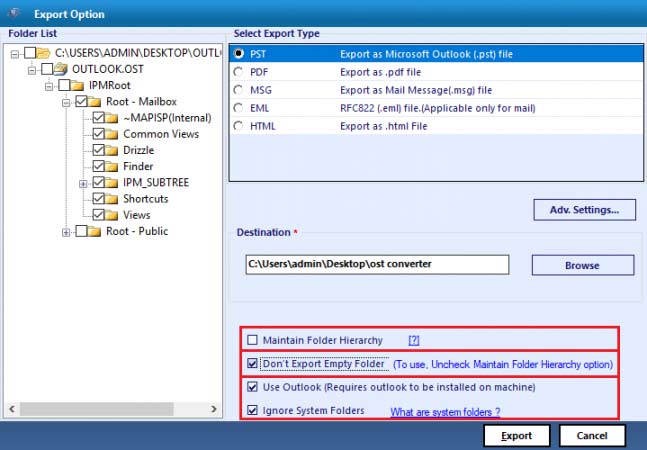647x450 pixels.
Task: Select the 'IPM_SUBTREE' tree label
Action: click(x=156, y=182)
